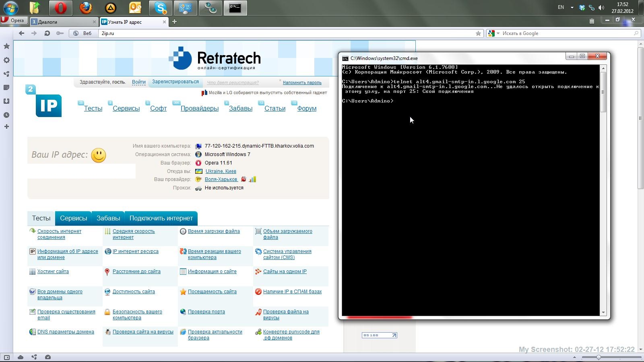Screen dimensions: 644x362
Task: Bookmark page with address bar star
Action: (478, 33)
